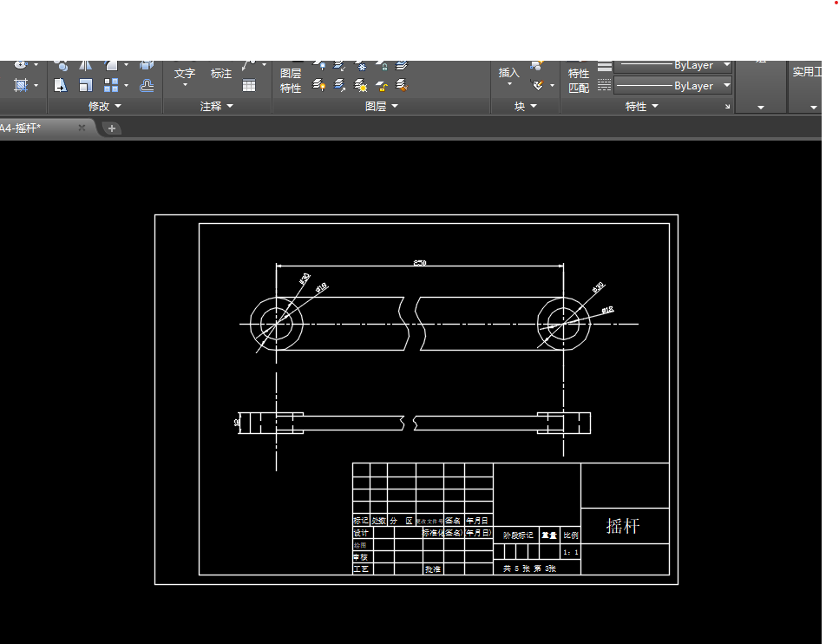Select the 共 5 张 第 3张 text
The width and height of the screenshot is (839, 644).
pos(529,568)
